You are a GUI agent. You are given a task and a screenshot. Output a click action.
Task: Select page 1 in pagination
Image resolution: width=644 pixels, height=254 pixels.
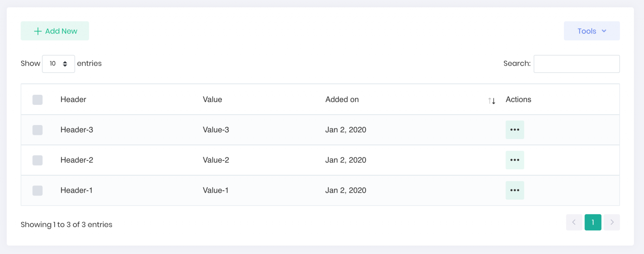[x=593, y=222]
